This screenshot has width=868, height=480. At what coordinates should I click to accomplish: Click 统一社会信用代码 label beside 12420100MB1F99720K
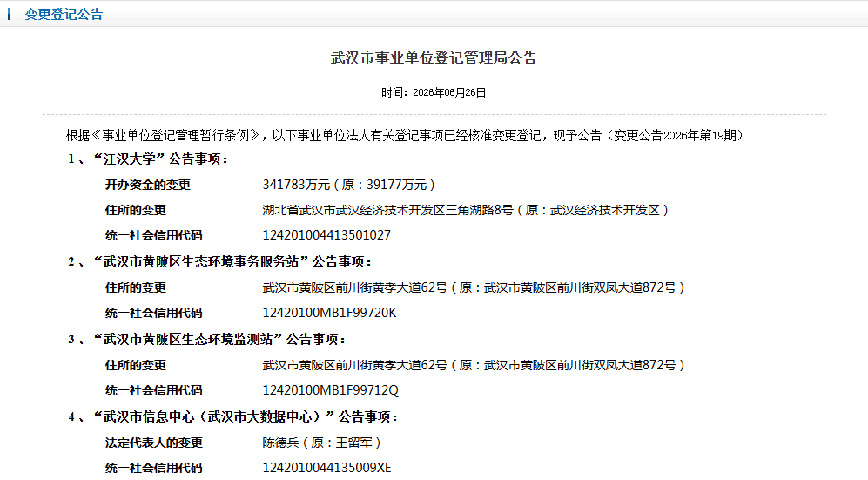point(154,313)
